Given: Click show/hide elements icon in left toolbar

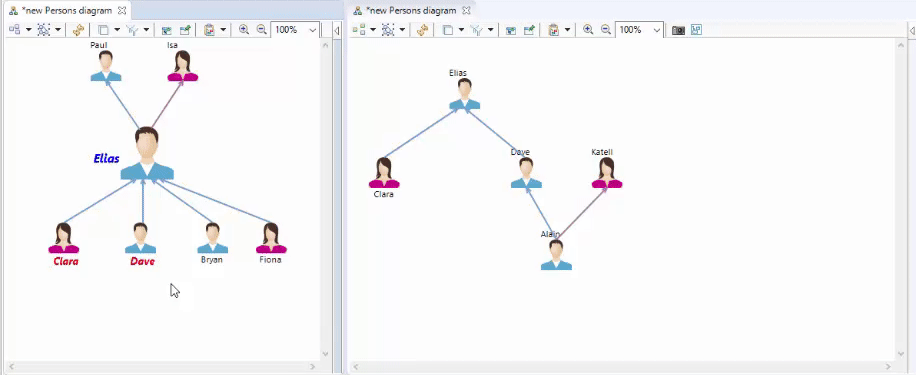Looking at the screenshot, I should click(x=166, y=30).
